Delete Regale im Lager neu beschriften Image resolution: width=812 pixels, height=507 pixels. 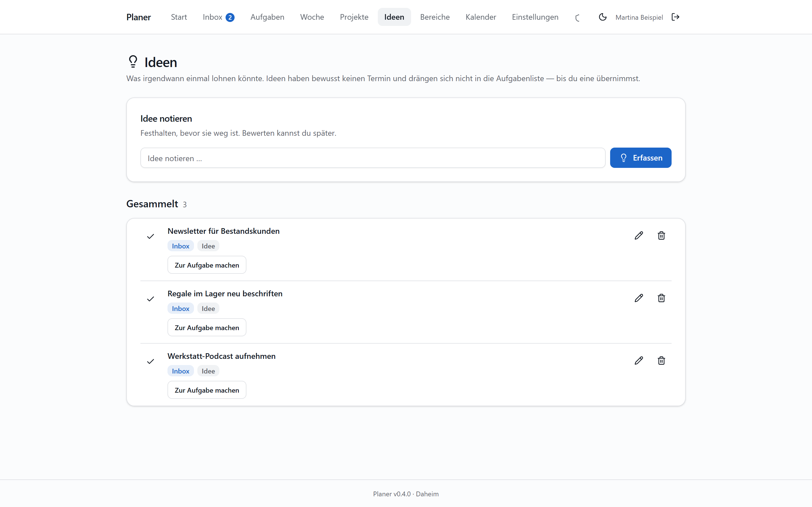pos(661,298)
